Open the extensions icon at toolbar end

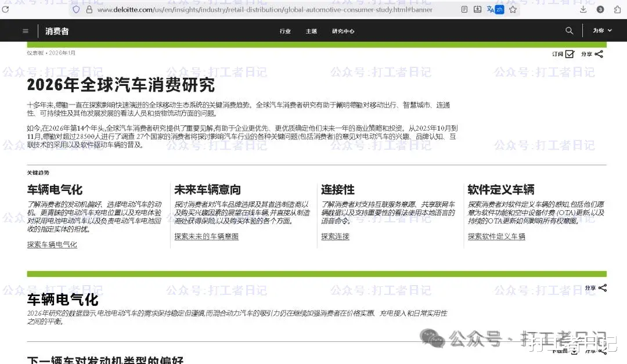pyautogui.click(x=617, y=9)
